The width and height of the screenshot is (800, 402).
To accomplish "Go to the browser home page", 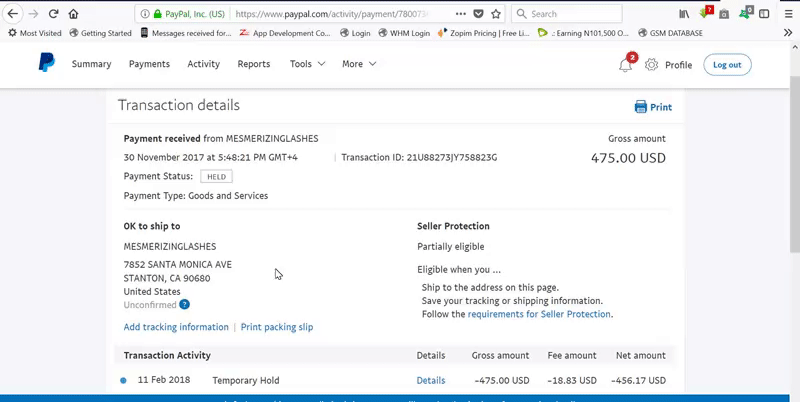I will point(74,15).
